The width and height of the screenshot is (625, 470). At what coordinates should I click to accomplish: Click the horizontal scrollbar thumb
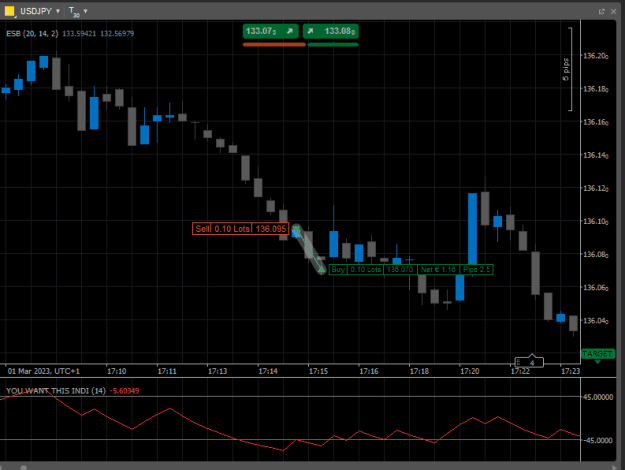(x=24, y=468)
